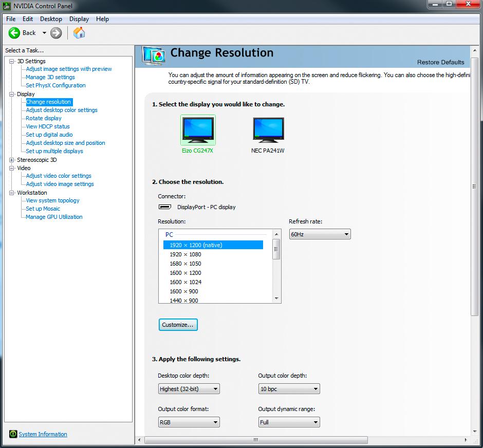483x448 pixels.
Task: Click the horizontal scrollbar at the bottom
Action: 256,440
